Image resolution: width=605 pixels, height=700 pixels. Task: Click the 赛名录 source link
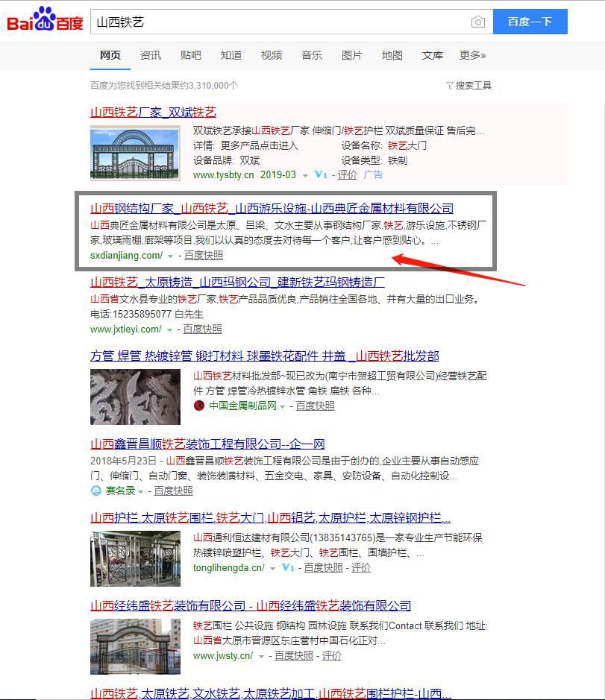coord(121,491)
